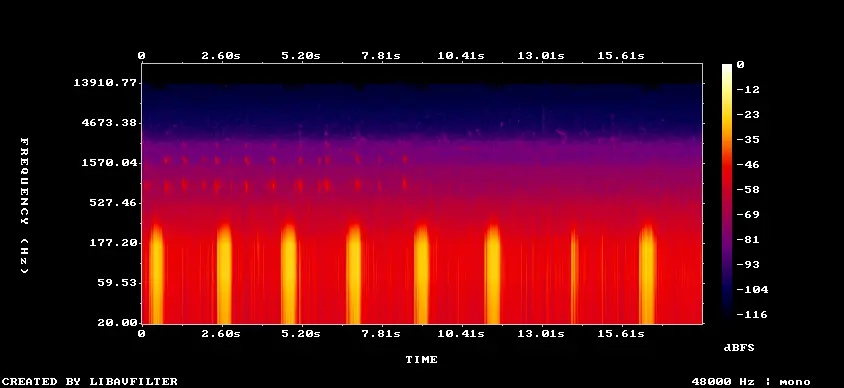
Task: Click 15.61s on the lower time axis
Action: [x=621, y=334]
